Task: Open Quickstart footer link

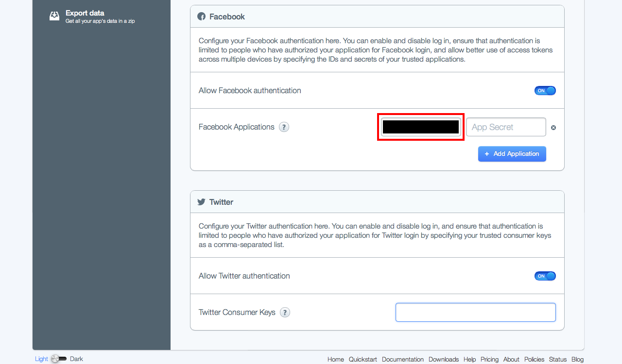Action: click(x=363, y=360)
